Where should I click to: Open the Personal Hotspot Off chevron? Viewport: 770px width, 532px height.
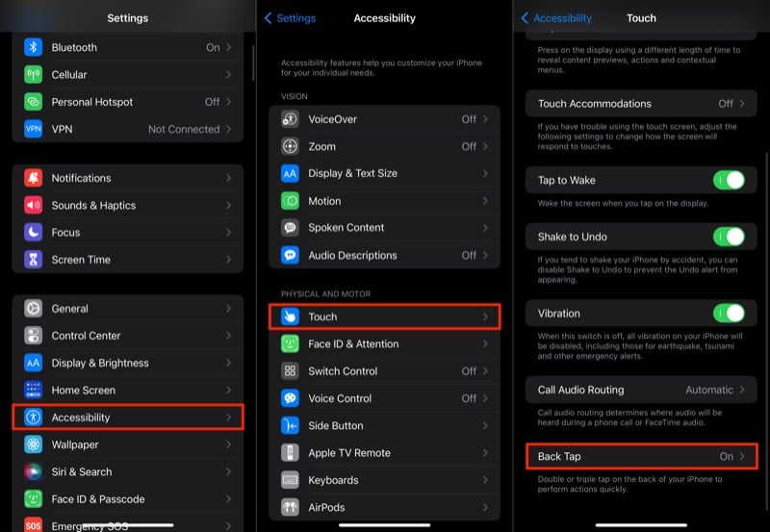click(228, 102)
